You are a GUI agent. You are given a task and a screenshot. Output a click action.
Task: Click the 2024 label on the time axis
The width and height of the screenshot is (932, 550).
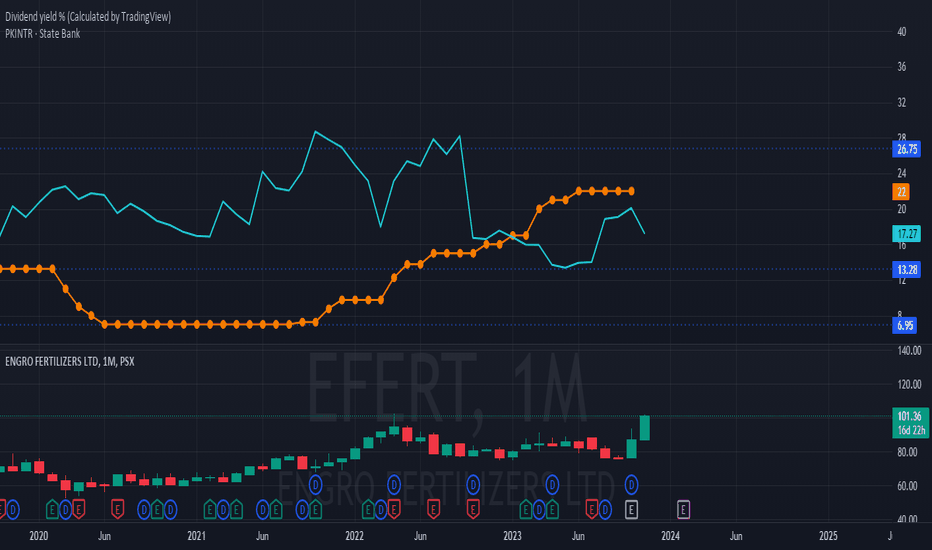tap(670, 536)
